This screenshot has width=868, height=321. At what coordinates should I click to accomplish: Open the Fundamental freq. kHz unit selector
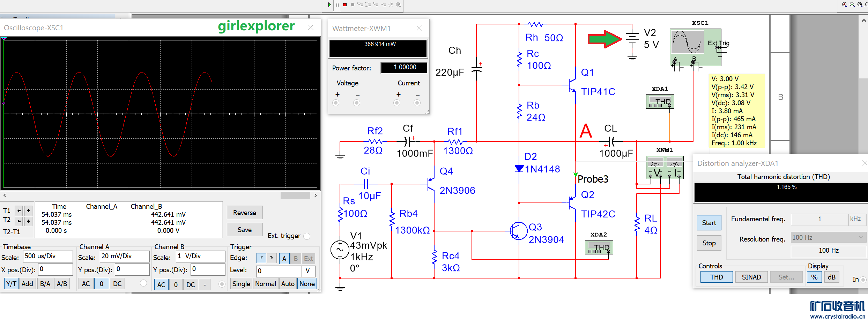tap(856, 219)
